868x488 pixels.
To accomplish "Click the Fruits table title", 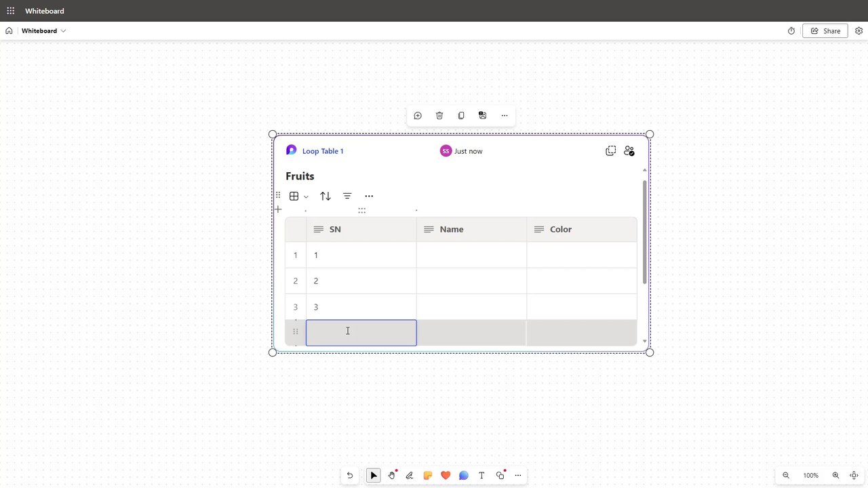I will coord(300,176).
